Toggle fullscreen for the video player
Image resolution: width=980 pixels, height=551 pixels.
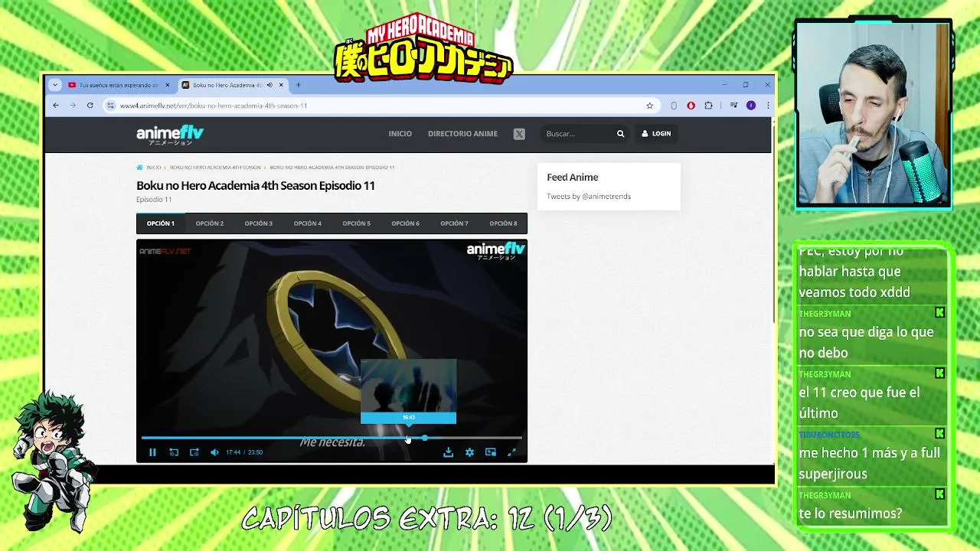tap(511, 452)
